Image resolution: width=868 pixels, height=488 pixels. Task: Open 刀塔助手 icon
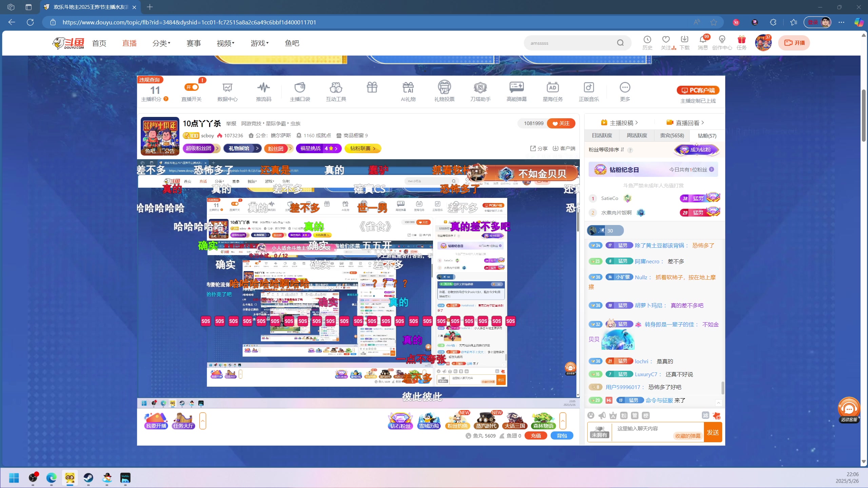point(480,92)
